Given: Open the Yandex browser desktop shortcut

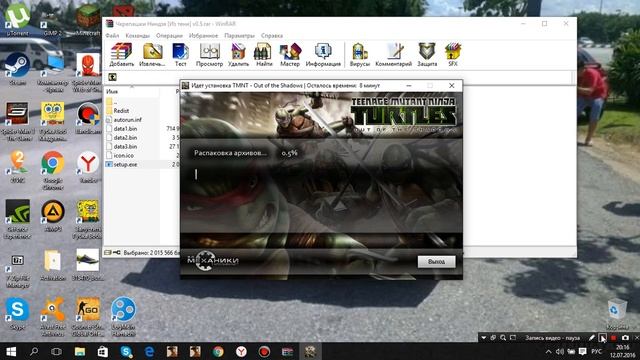Looking at the screenshot, I should pyautogui.click(x=88, y=167).
